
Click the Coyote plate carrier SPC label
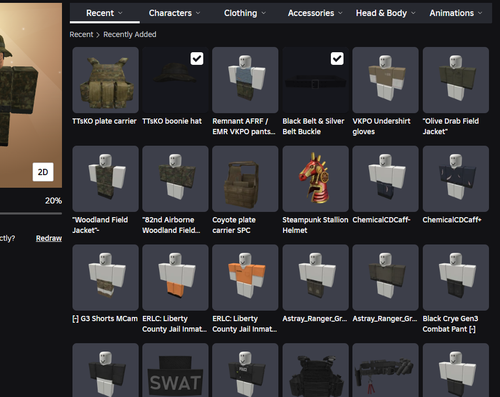pyautogui.click(x=234, y=225)
